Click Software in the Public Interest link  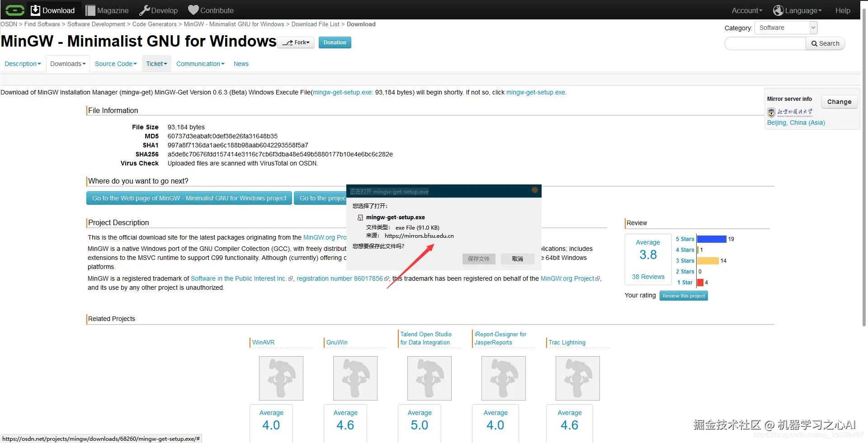click(238, 278)
